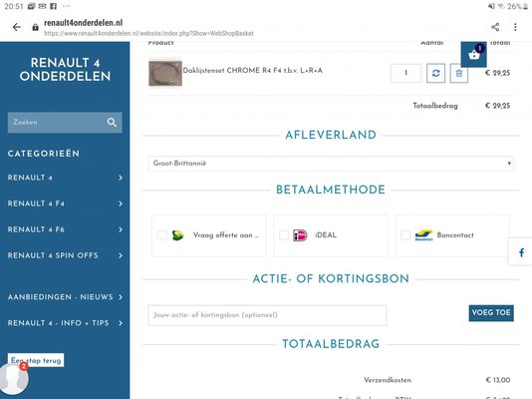The width and height of the screenshot is (532, 399).
Task: Tap the browser back arrow
Action: pos(16,27)
